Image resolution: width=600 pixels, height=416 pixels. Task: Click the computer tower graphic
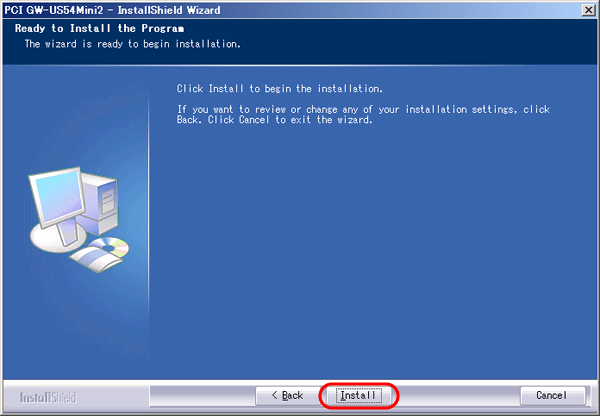pyautogui.click(x=100, y=203)
